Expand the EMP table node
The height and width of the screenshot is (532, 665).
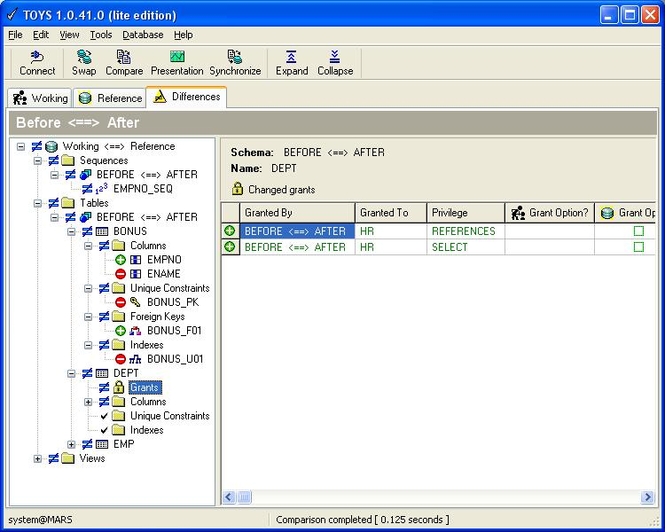tap(72, 444)
